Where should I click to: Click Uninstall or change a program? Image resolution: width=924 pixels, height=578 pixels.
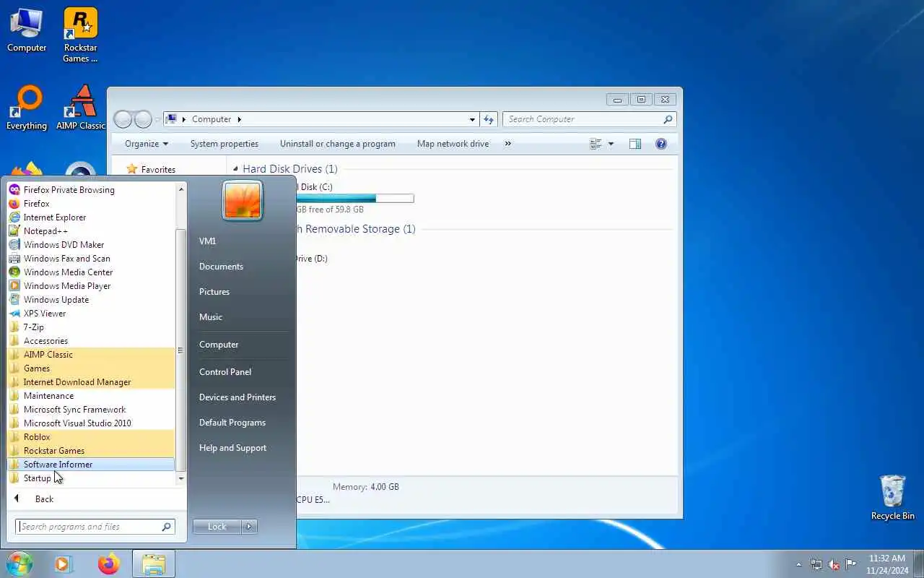(x=337, y=144)
